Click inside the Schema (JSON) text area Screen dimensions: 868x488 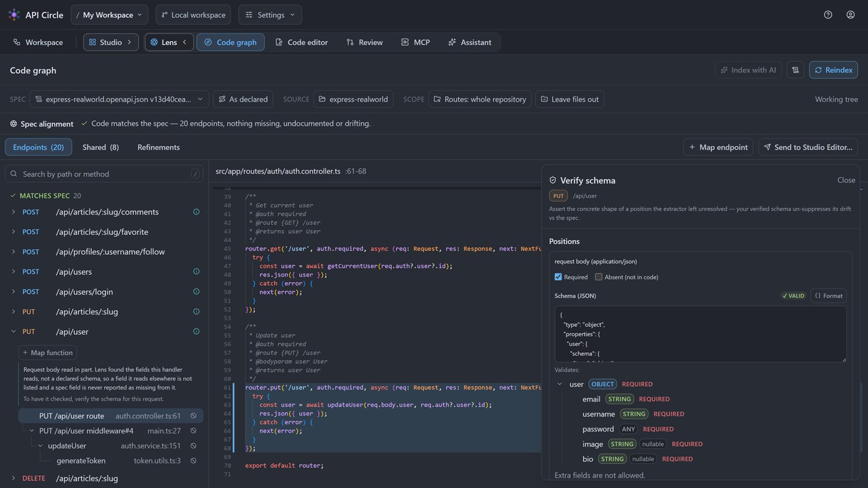click(700, 334)
